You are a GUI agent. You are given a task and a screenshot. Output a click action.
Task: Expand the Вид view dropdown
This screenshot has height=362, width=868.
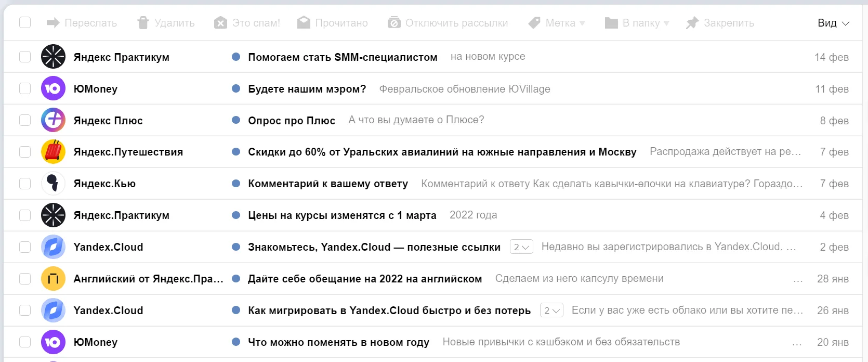[833, 23]
